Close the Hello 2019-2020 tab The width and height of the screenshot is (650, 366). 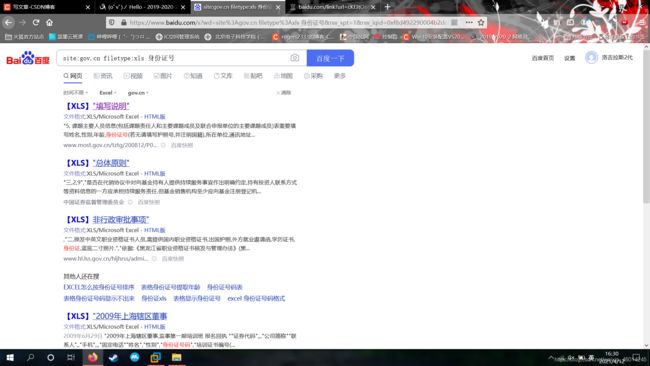pyautogui.click(x=183, y=7)
